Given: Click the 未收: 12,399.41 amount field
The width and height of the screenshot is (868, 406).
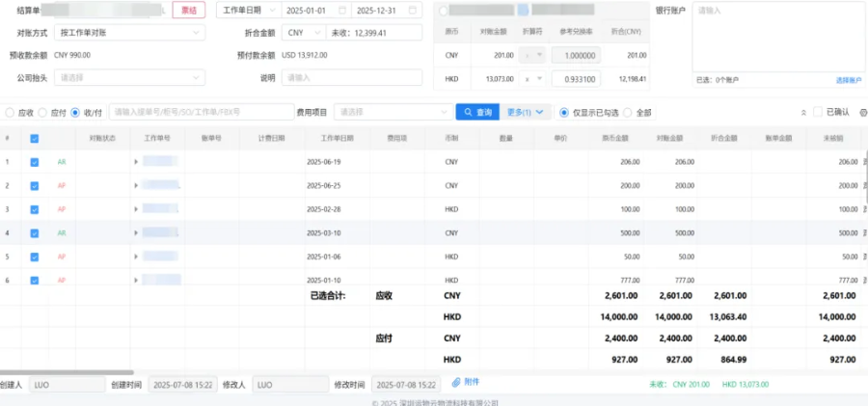Looking at the screenshot, I should click(x=373, y=33).
